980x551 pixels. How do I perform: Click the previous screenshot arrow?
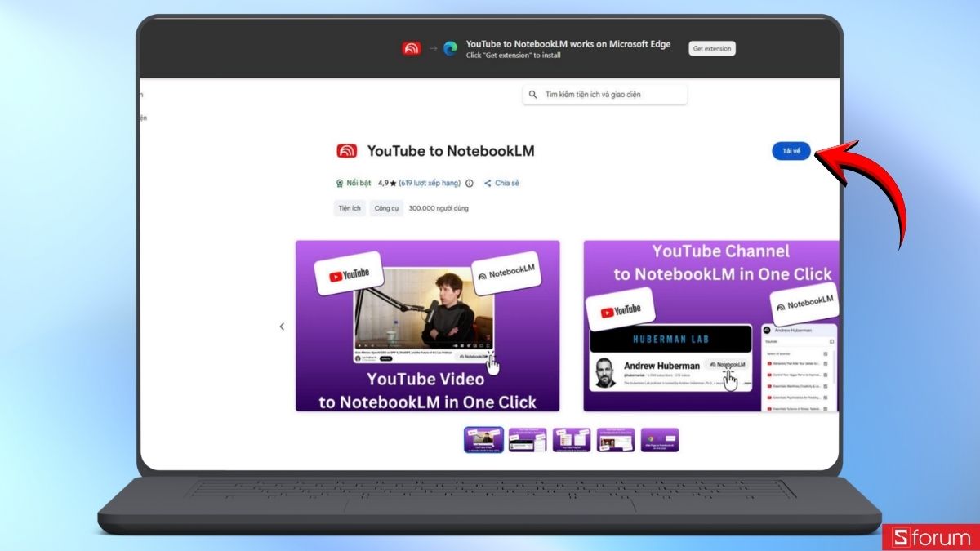coord(283,327)
